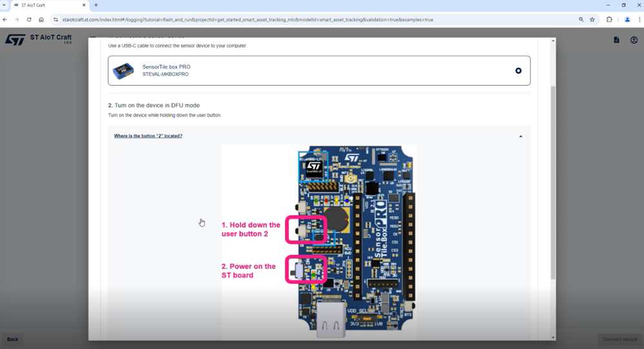The image size is (644, 349).
Task: Open a new browser tab
Action: [x=95, y=5]
